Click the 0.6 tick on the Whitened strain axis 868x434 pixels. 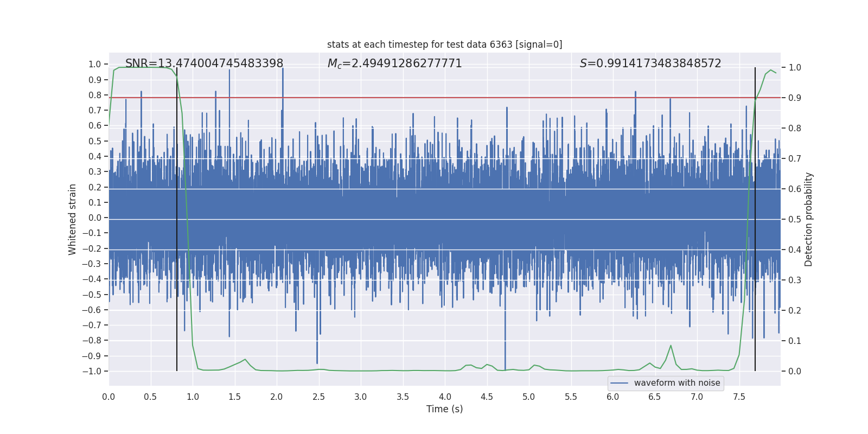pyautogui.click(x=95, y=125)
